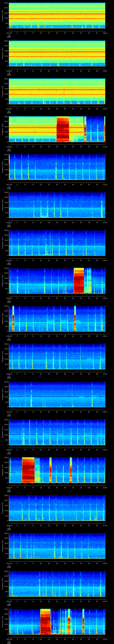Viewport: 114px width, 644px height.
Task: Select the spectrogram panel beginning at 8:50:00
Action: pos(57,508)
